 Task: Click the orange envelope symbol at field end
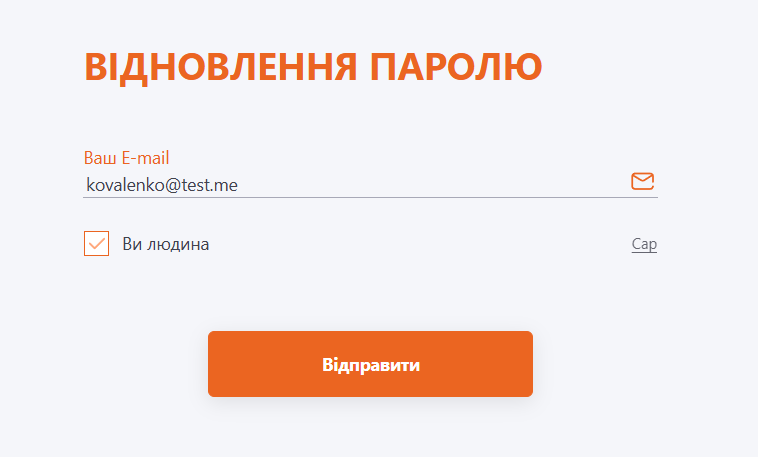[642, 181]
